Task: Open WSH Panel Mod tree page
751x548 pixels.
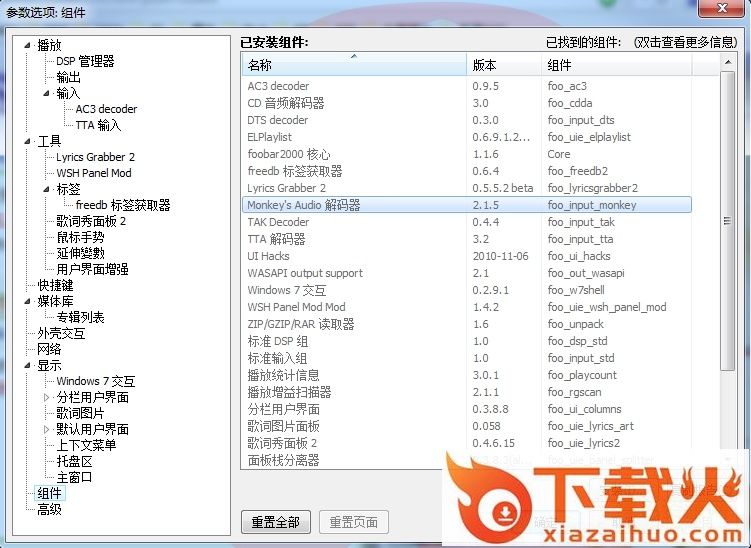Action: (x=94, y=173)
